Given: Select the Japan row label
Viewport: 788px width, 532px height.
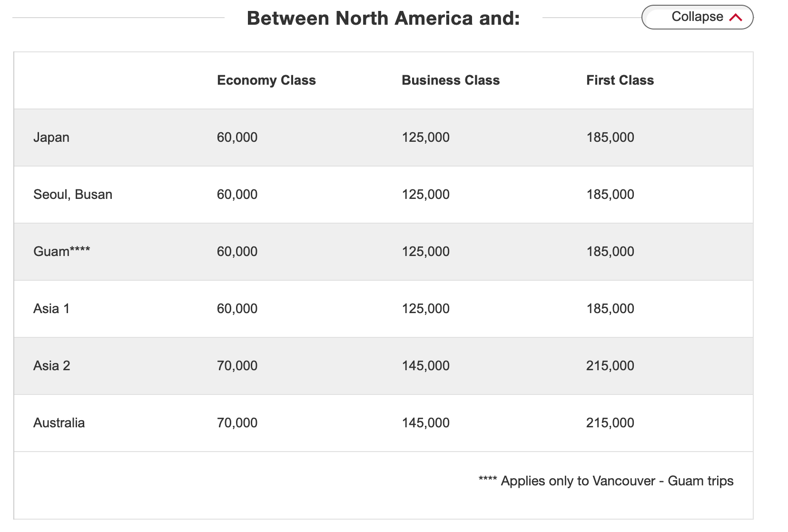Looking at the screenshot, I should tap(51, 138).
